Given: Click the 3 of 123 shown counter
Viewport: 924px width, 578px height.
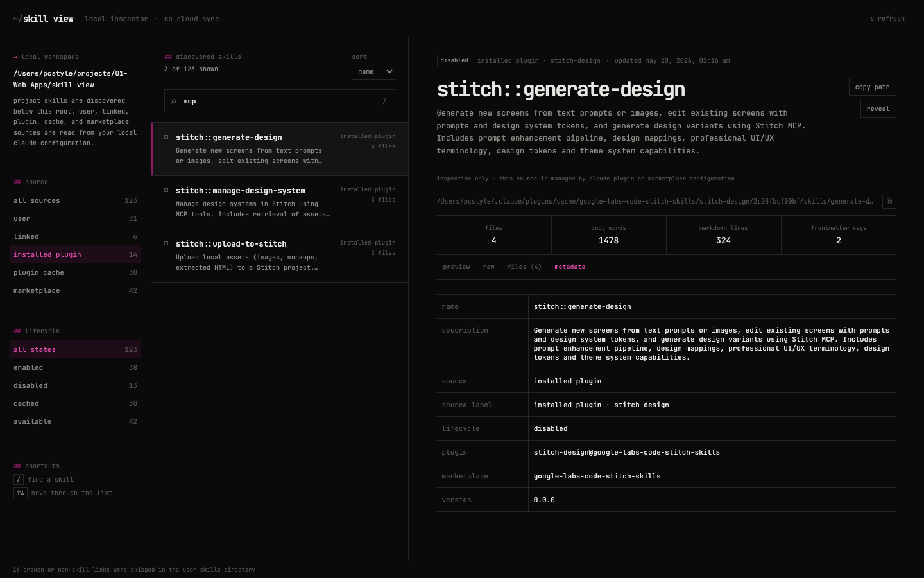Looking at the screenshot, I should (191, 69).
